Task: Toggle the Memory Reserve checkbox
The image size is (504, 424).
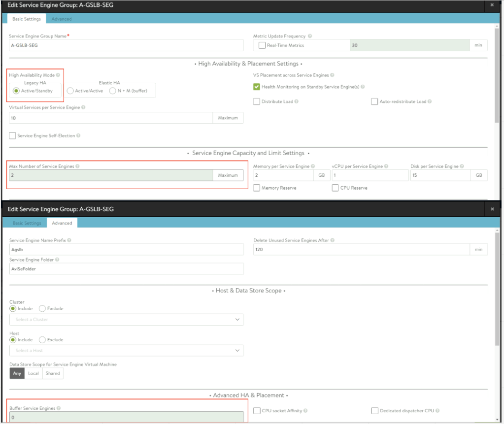Action: [x=257, y=188]
